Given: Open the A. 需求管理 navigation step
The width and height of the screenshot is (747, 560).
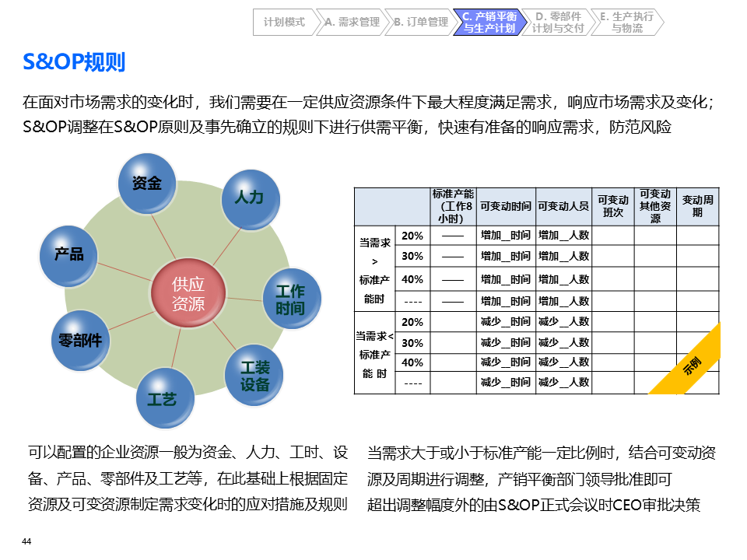Looking at the screenshot, I should coord(352,22).
